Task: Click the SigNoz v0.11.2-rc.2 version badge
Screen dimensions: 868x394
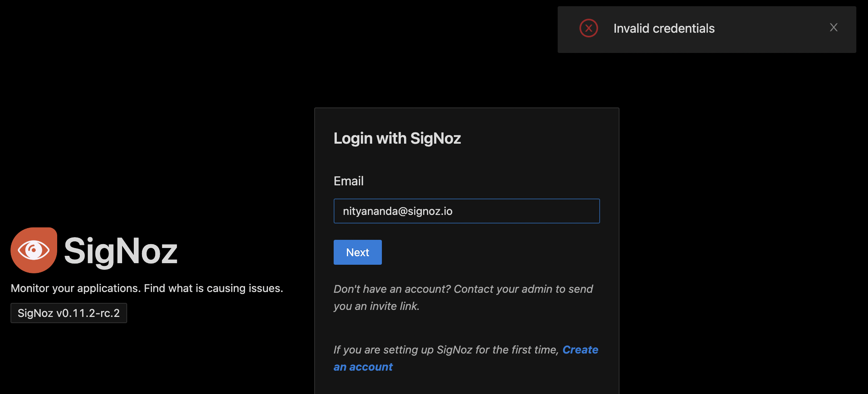Action: 69,313
